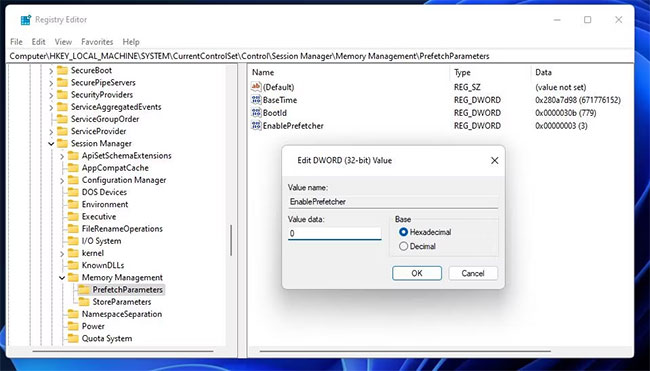Click the Value data input field

335,233
